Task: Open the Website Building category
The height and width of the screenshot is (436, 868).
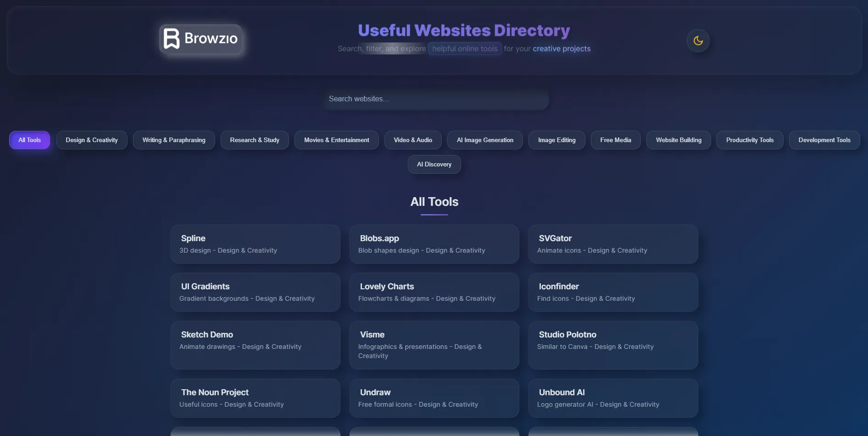Action: [679, 140]
